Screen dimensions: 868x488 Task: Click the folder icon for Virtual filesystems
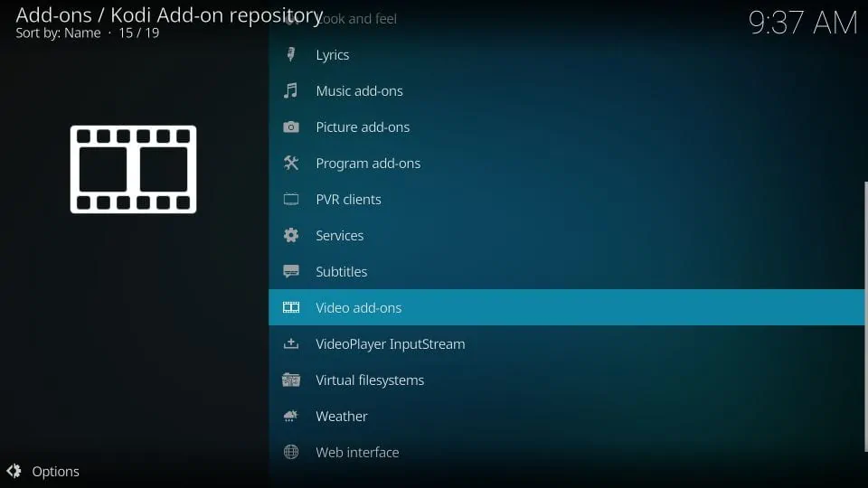coord(290,380)
